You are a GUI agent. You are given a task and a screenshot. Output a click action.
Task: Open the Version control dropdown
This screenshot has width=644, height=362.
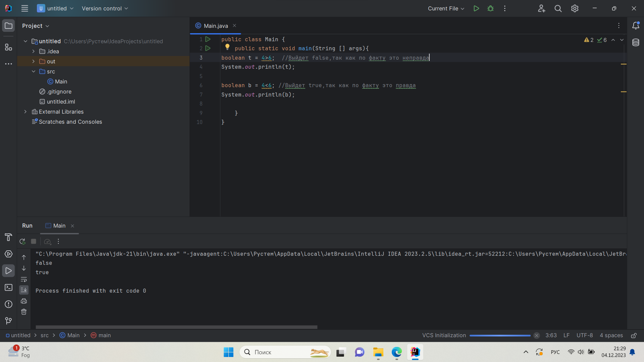(105, 8)
